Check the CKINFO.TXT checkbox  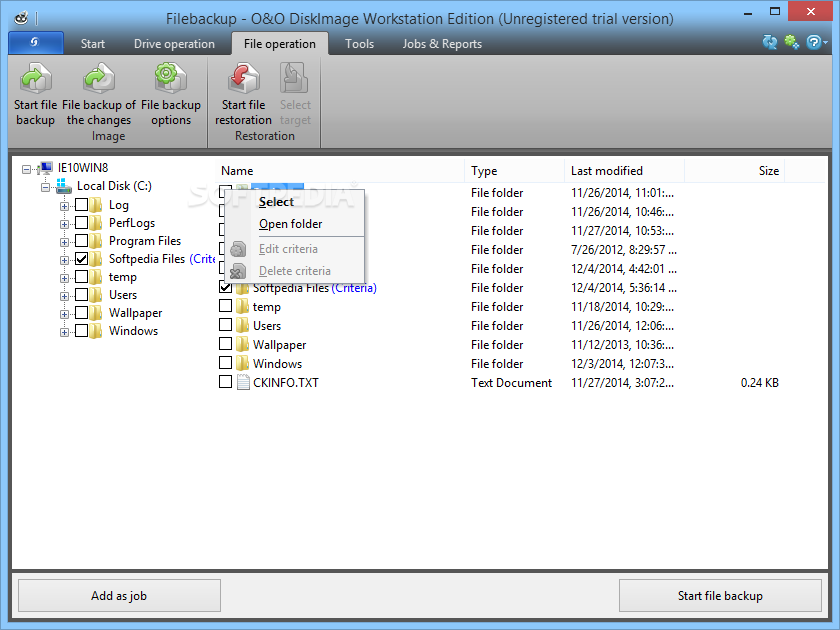pyautogui.click(x=226, y=382)
